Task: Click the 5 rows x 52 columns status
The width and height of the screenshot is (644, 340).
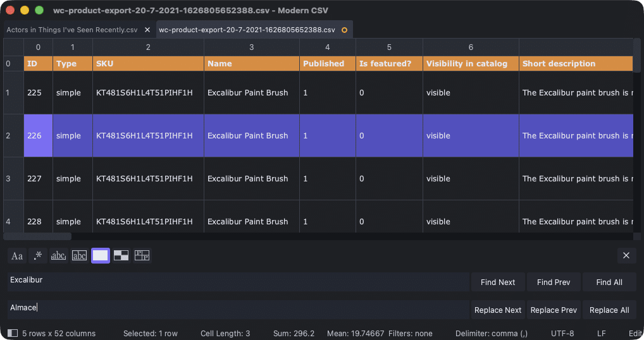Action: (x=59, y=334)
